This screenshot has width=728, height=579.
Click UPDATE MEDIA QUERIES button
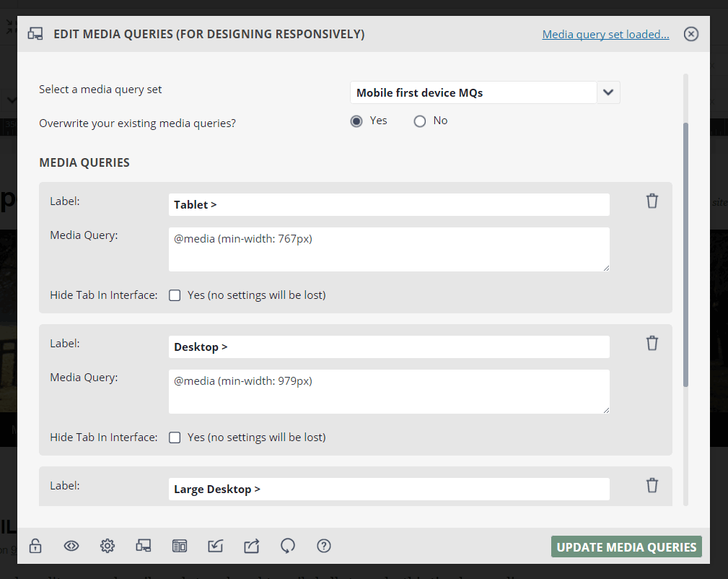tap(626, 547)
